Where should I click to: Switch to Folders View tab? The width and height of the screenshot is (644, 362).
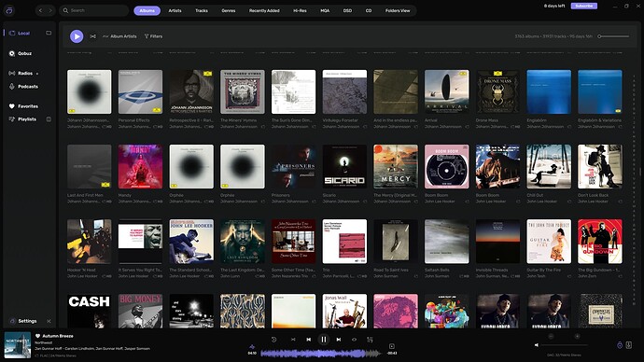[x=398, y=10]
